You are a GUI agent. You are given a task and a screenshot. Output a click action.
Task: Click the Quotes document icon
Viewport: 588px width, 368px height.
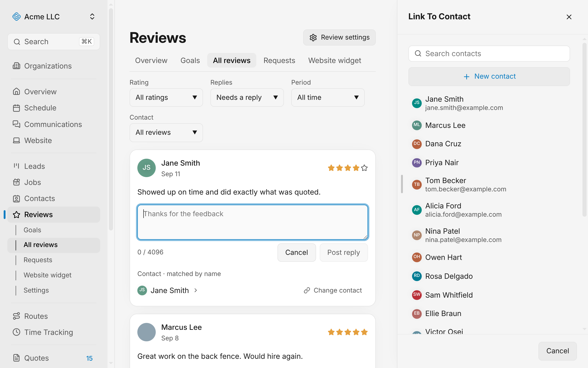pyautogui.click(x=16, y=358)
